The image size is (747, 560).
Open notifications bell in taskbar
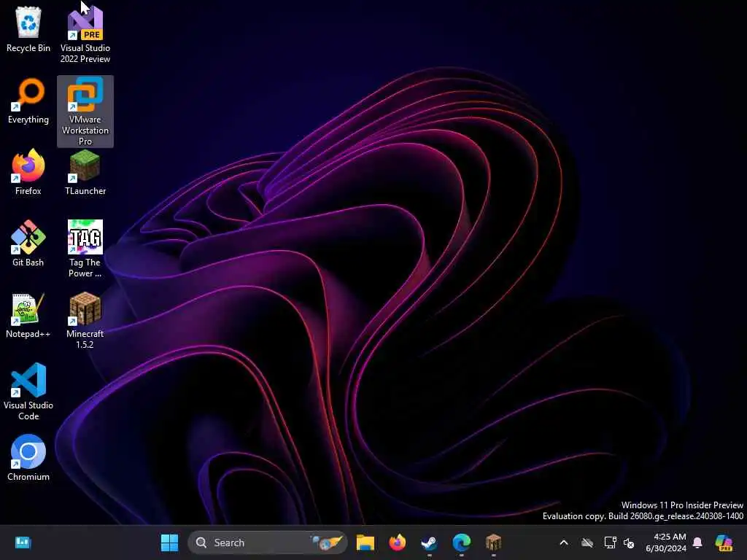(x=697, y=542)
